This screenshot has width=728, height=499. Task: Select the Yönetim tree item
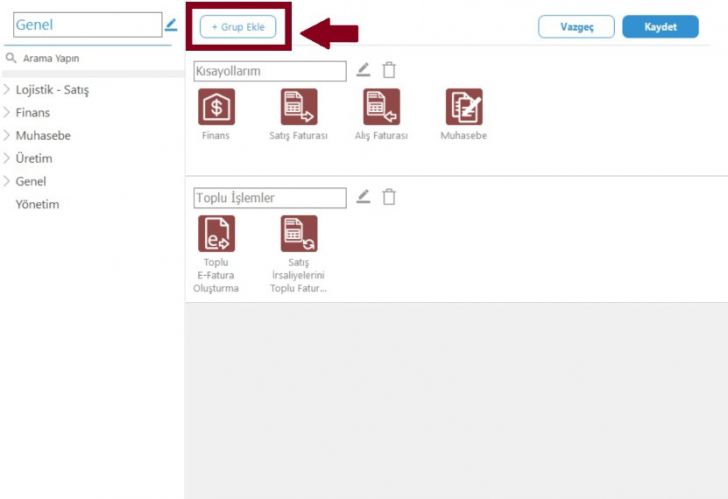point(37,204)
